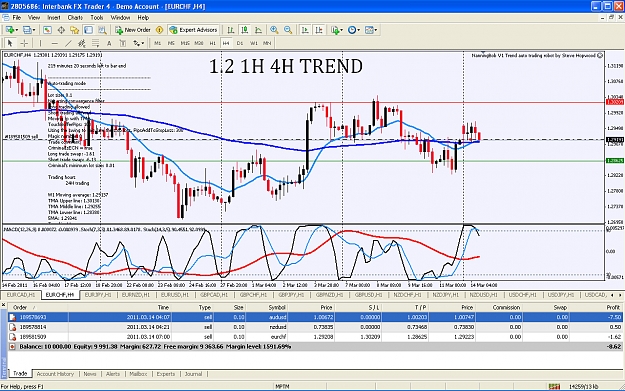Expand the Templates dropdown arrow
The width and height of the screenshot is (625, 391).
(376, 30)
